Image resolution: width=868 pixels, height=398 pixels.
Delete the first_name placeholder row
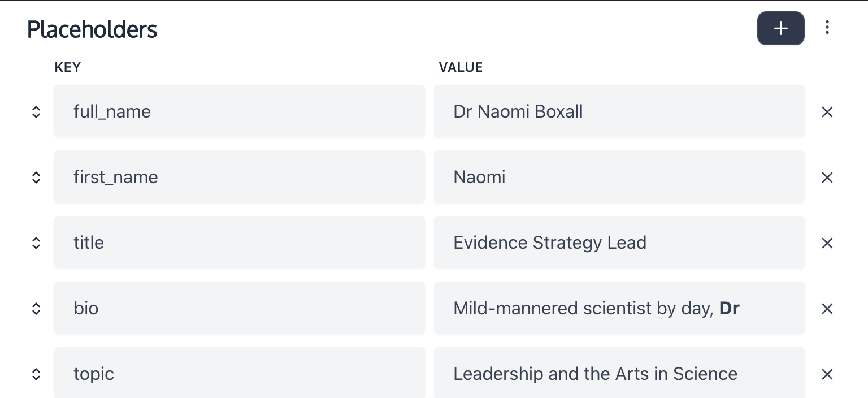(x=827, y=178)
